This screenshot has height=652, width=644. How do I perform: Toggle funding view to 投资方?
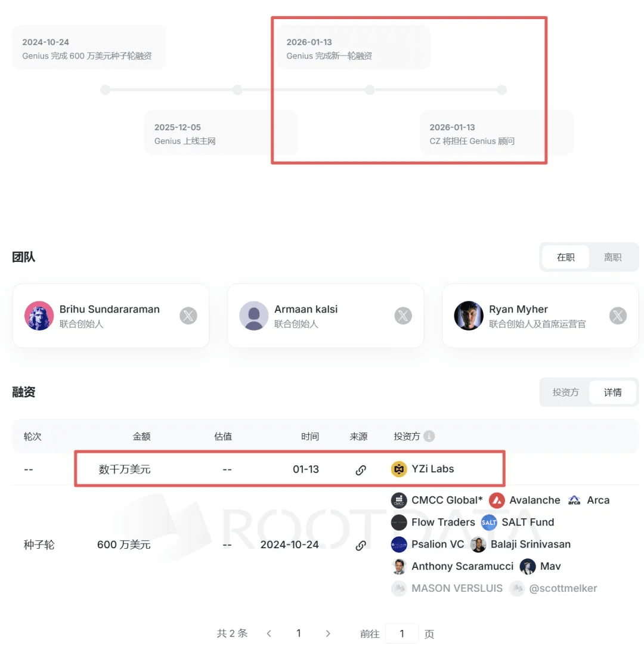click(565, 392)
